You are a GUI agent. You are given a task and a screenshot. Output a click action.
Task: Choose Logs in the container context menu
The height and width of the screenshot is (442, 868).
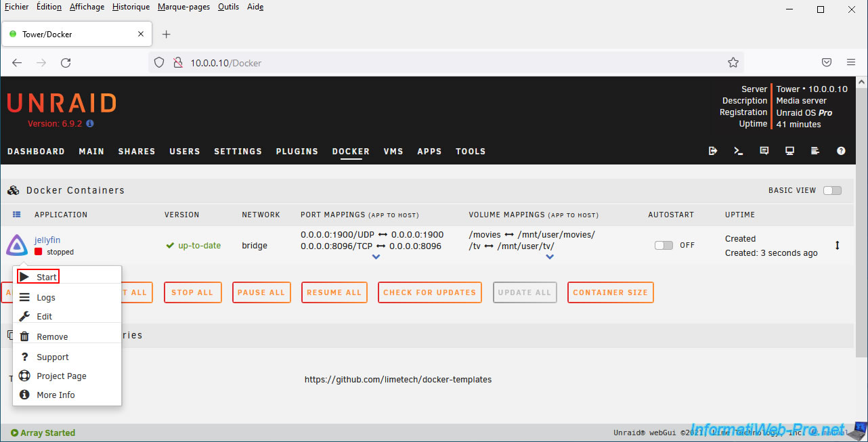46,298
